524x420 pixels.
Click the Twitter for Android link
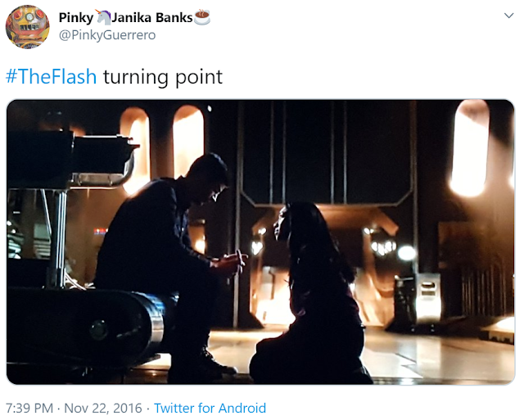pos(210,408)
